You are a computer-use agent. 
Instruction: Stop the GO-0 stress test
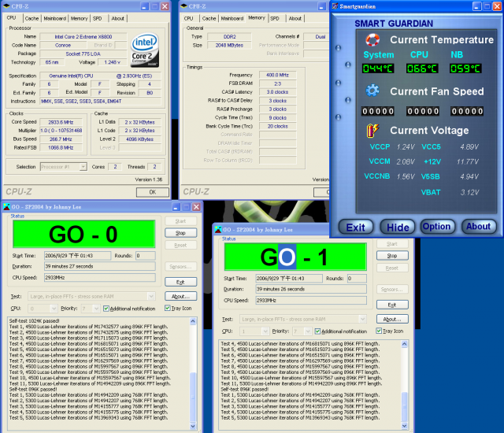[180, 233]
